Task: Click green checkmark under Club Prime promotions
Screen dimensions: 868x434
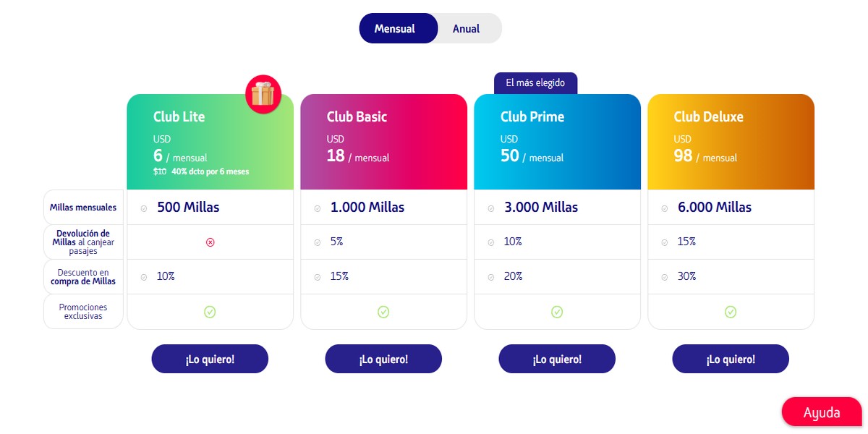Action: point(557,312)
